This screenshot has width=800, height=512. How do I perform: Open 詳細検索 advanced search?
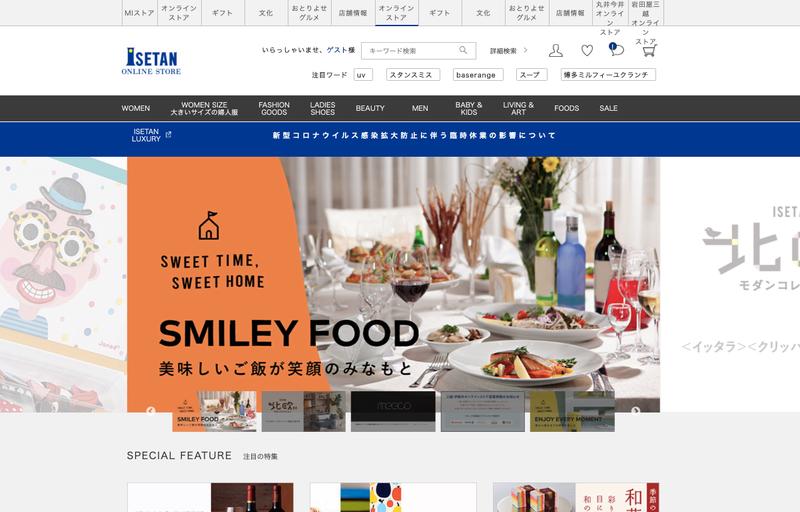(x=508, y=50)
